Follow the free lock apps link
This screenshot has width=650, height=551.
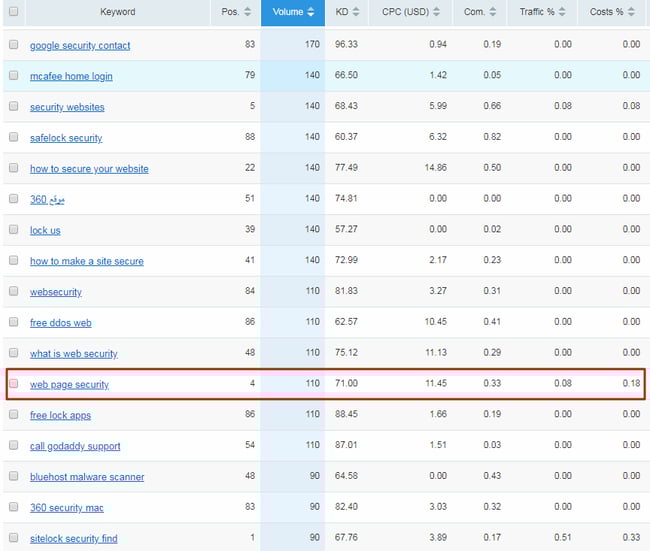coord(61,415)
